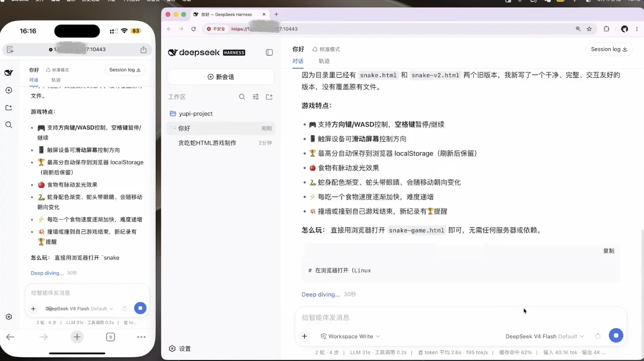Tap the reader icon in the phone address bar
The image size is (644, 361).
pos(10,49)
